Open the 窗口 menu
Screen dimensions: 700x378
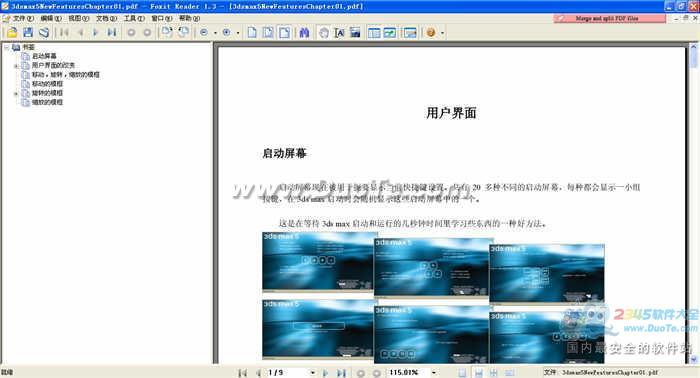tap(162, 18)
